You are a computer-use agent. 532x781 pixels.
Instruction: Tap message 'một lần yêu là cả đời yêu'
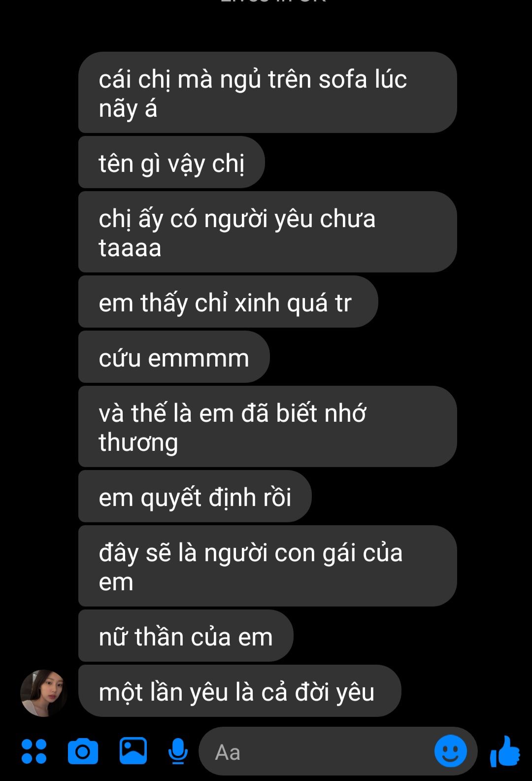[x=239, y=691]
